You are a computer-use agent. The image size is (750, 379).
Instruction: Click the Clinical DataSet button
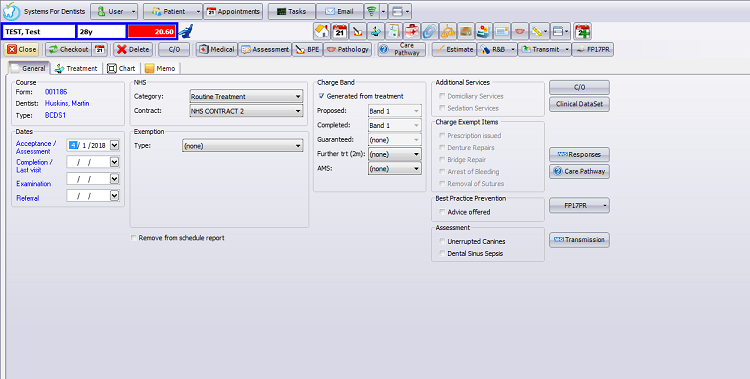[x=579, y=104]
